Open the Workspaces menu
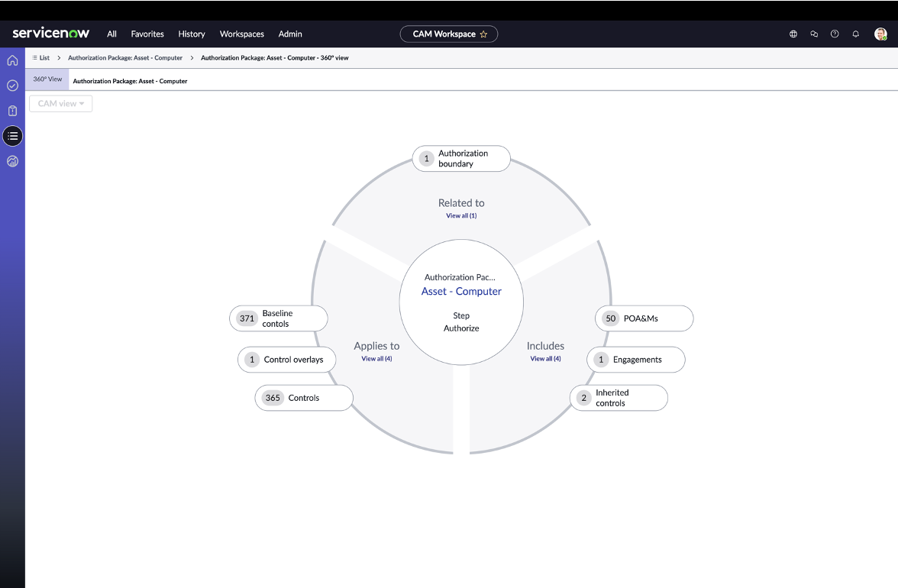898x588 pixels. [241, 34]
